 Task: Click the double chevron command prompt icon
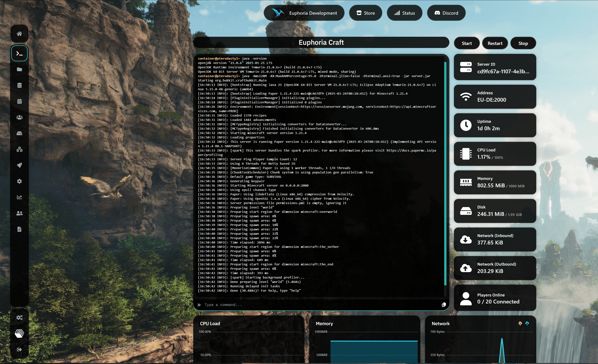199,305
